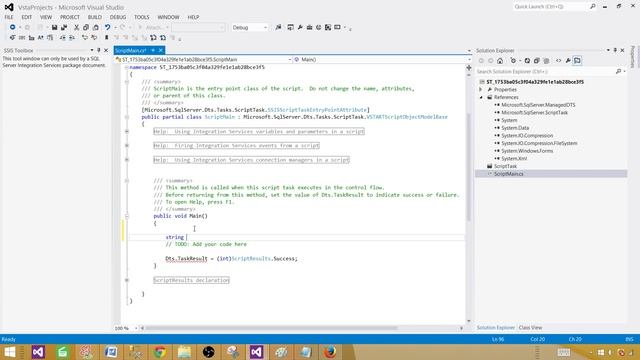This screenshot has width=640, height=360.
Task: Expand 'Help: Firing Integration Services events' region
Action: point(127,145)
